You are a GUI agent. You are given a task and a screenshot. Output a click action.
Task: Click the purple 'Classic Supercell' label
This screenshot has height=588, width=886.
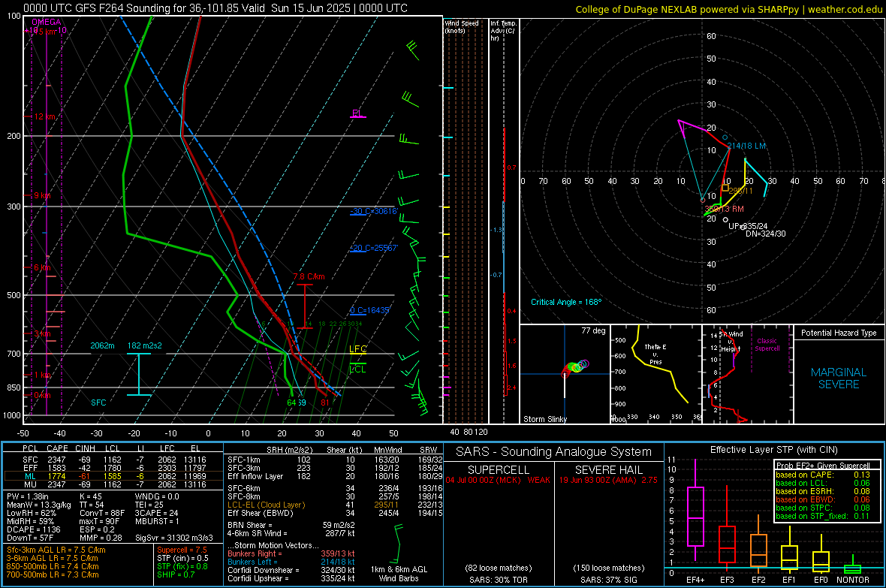pyautogui.click(x=767, y=345)
